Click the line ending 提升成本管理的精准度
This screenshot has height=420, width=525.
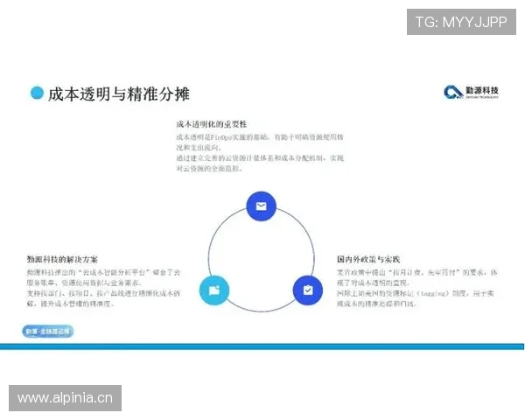(71, 304)
